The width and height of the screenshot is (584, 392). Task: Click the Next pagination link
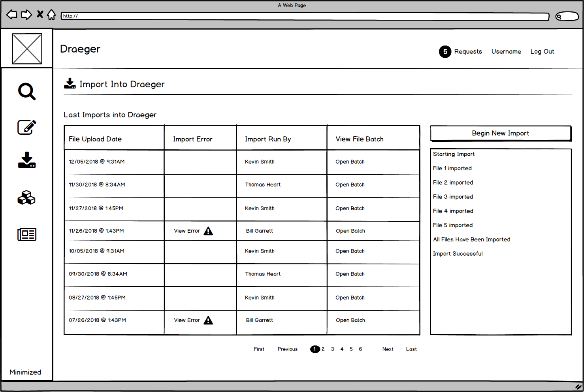point(388,349)
